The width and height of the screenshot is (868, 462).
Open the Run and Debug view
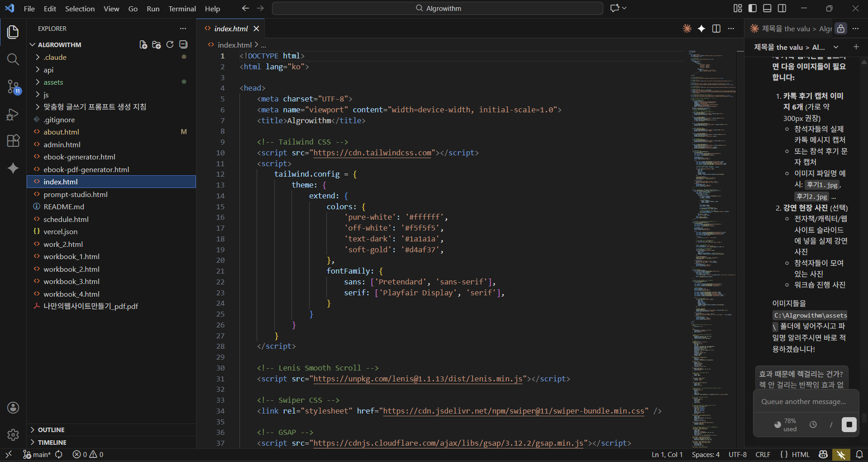coord(13,114)
